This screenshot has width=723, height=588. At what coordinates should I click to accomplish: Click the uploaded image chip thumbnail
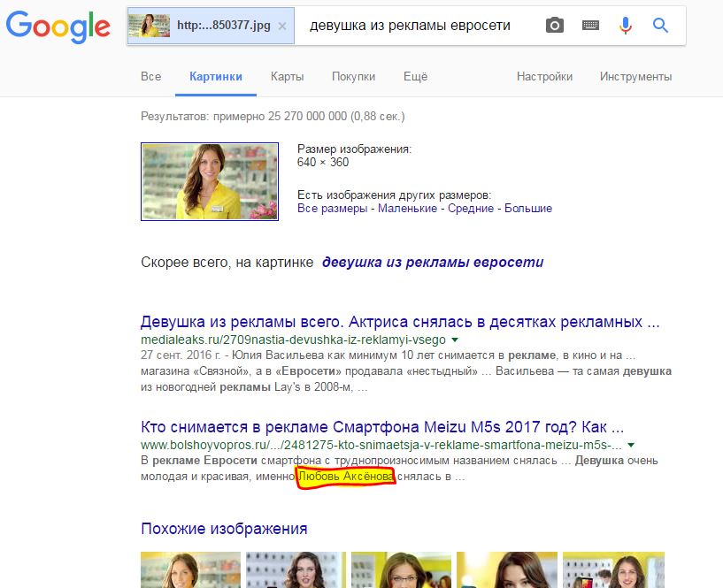click(149, 26)
